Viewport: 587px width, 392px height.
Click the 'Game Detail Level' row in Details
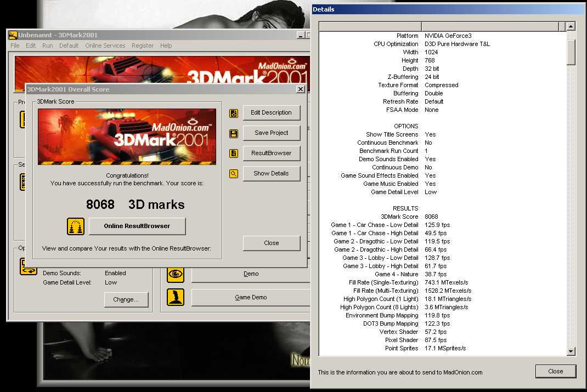point(394,192)
